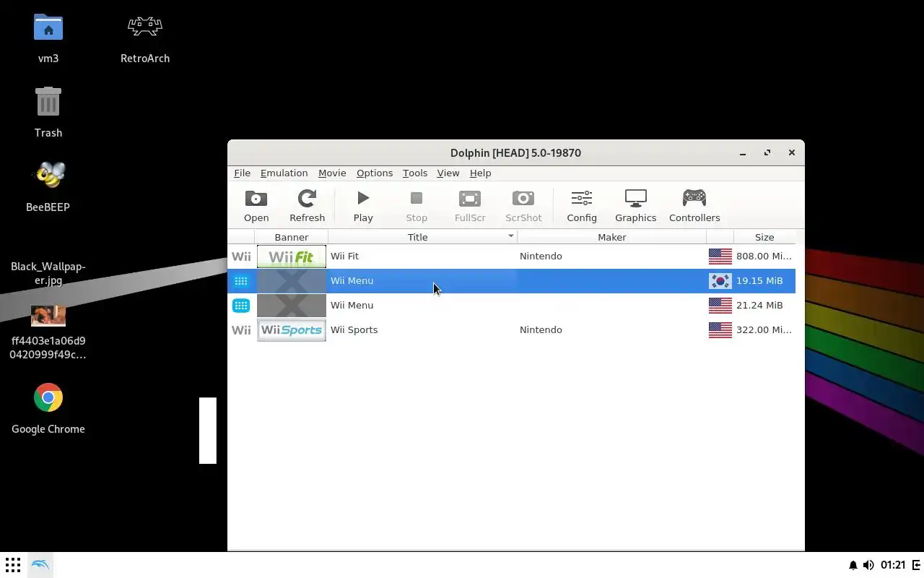Open notifications bell in system tray
Image resolution: width=924 pixels, height=578 pixels.
[853, 565]
